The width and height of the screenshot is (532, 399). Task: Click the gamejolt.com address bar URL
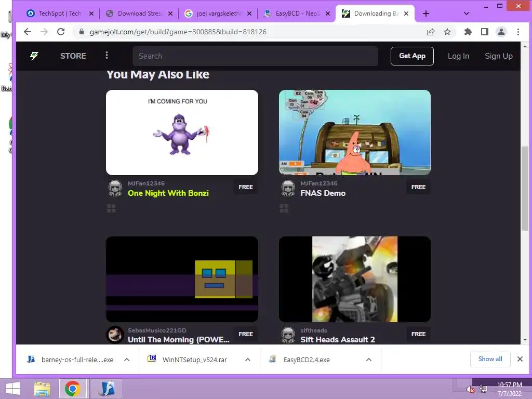(178, 32)
